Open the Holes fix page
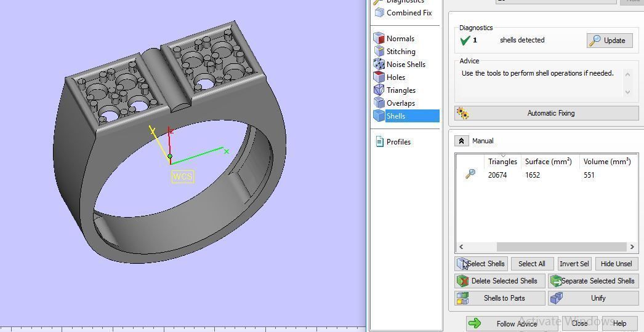Viewport: 644px width, 332px height. pos(395,77)
